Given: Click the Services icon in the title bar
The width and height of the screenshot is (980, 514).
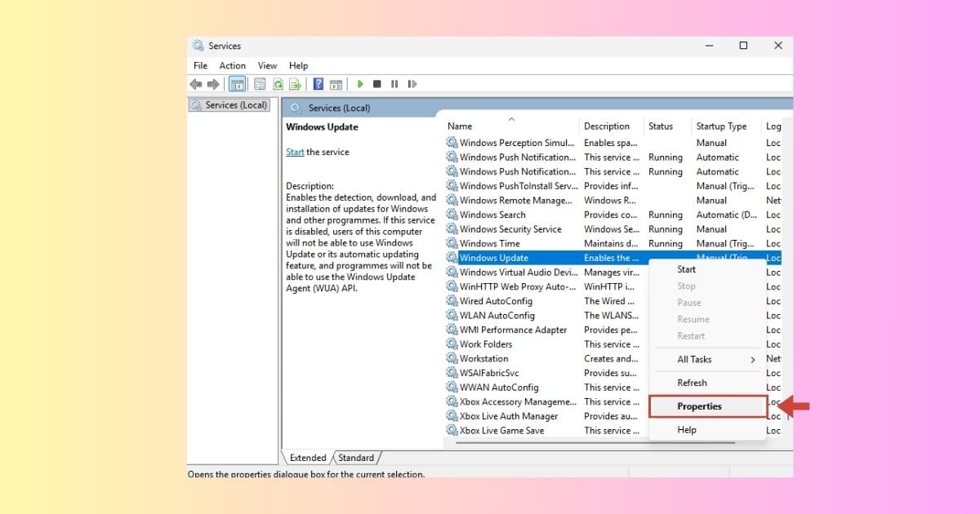Looking at the screenshot, I should tap(198, 46).
